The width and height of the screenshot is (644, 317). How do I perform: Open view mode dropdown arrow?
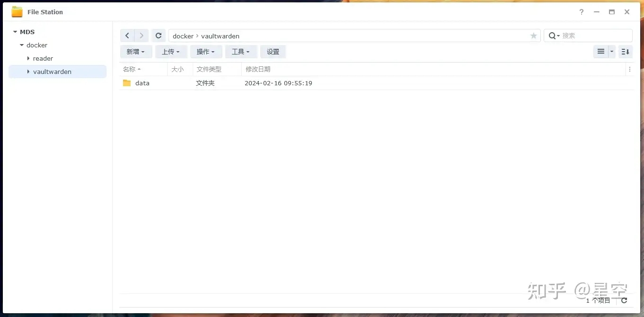612,52
